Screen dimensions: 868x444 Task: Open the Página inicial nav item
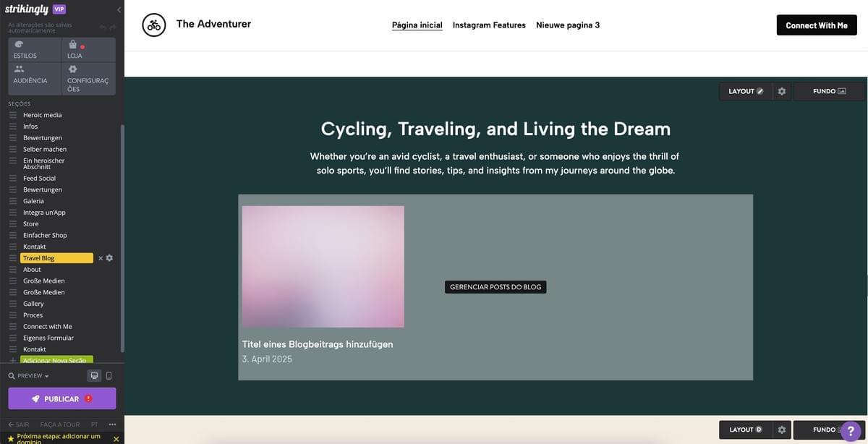pos(417,25)
